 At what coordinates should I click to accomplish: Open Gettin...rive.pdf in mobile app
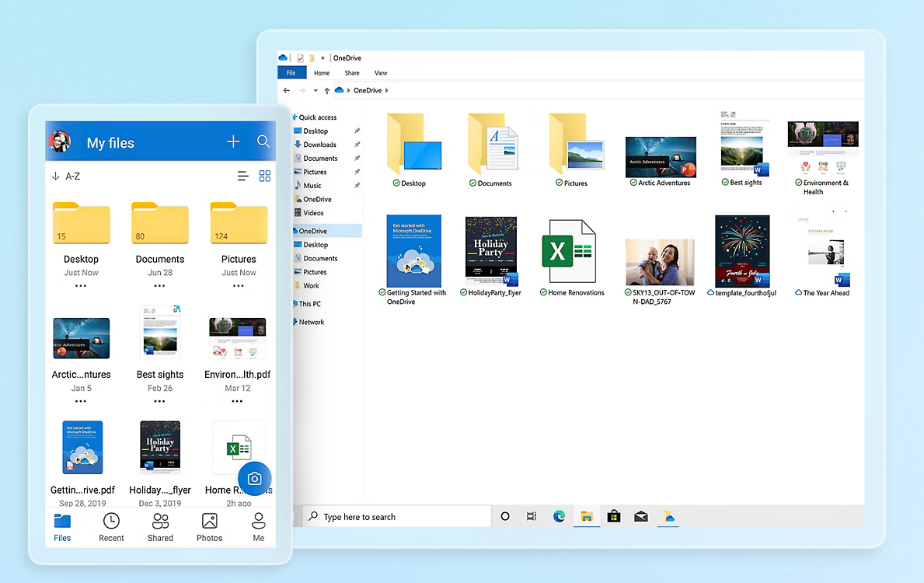pyautogui.click(x=82, y=448)
